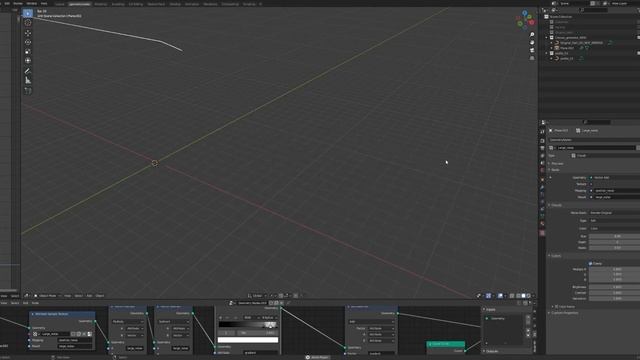Screen dimensions: 640x360
Task: Select the Move tool
Action: [x=28, y=33]
